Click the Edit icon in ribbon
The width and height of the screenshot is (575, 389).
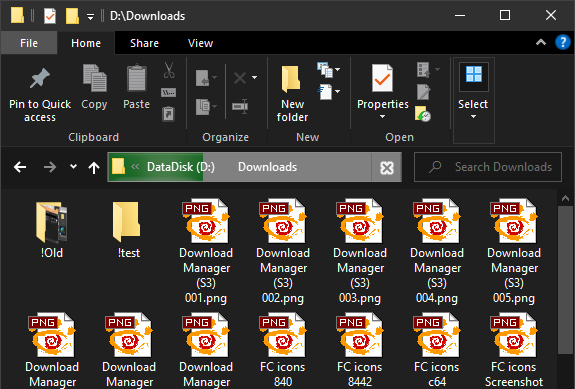(x=423, y=92)
